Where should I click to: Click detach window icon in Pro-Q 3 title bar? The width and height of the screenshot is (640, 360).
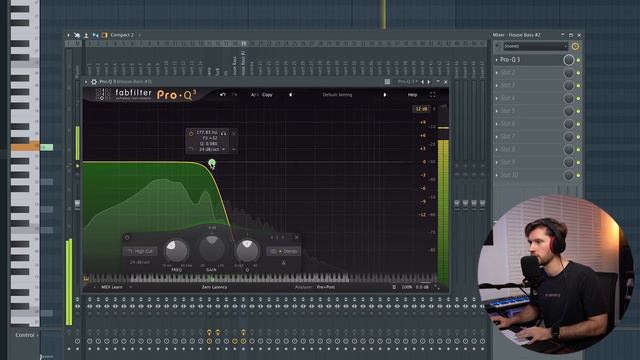point(387,82)
